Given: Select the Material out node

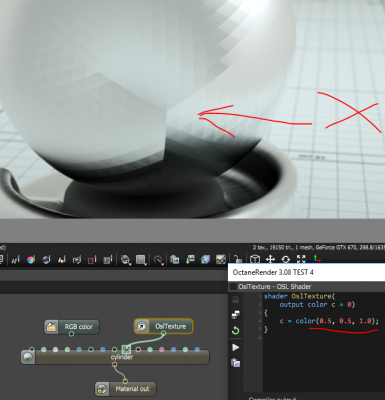Looking at the screenshot, I should 126,389.
